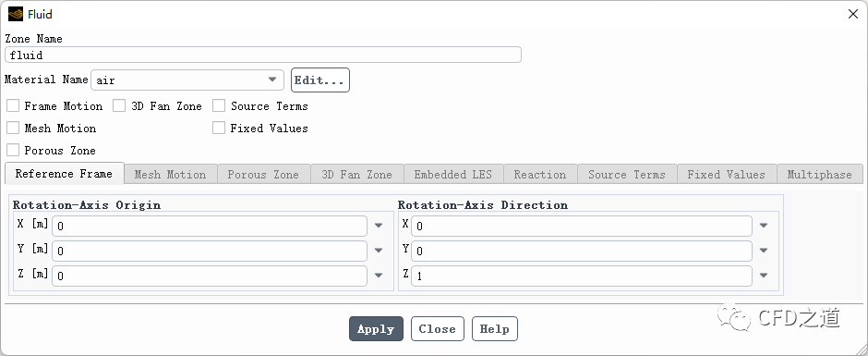The height and width of the screenshot is (356, 868).
Task: Enable the 3D Fan Zone checkbox
Action: pos(119,106)
